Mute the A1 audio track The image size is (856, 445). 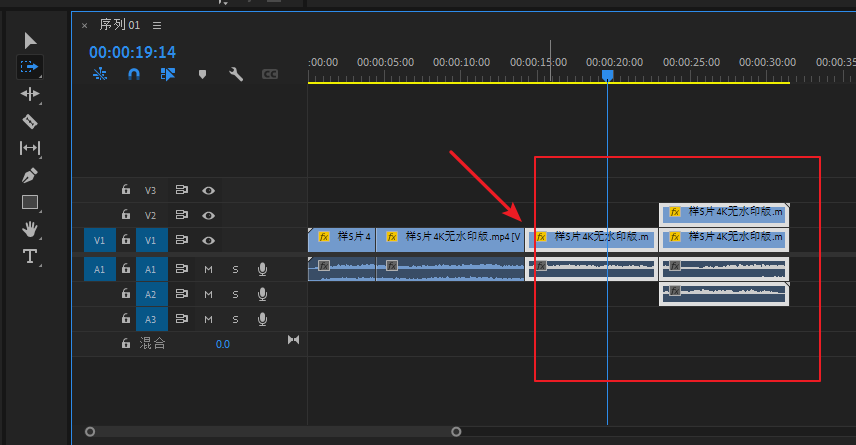pyautogui.click(x=209, y=269)
